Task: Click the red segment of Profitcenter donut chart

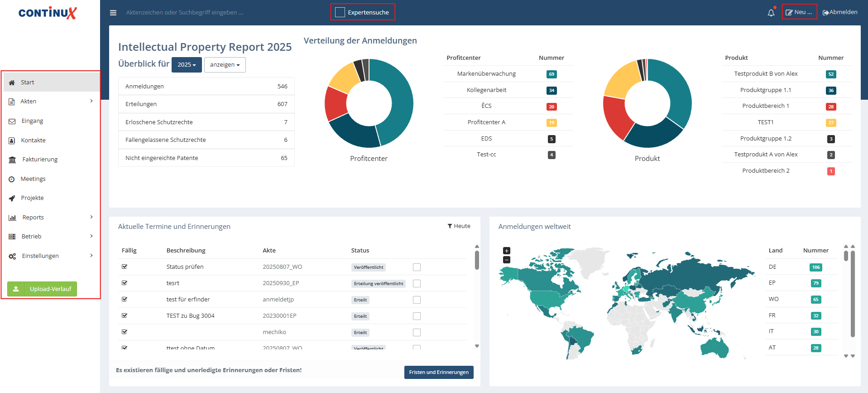Action: pyautogui.click(x=336, y=103)
